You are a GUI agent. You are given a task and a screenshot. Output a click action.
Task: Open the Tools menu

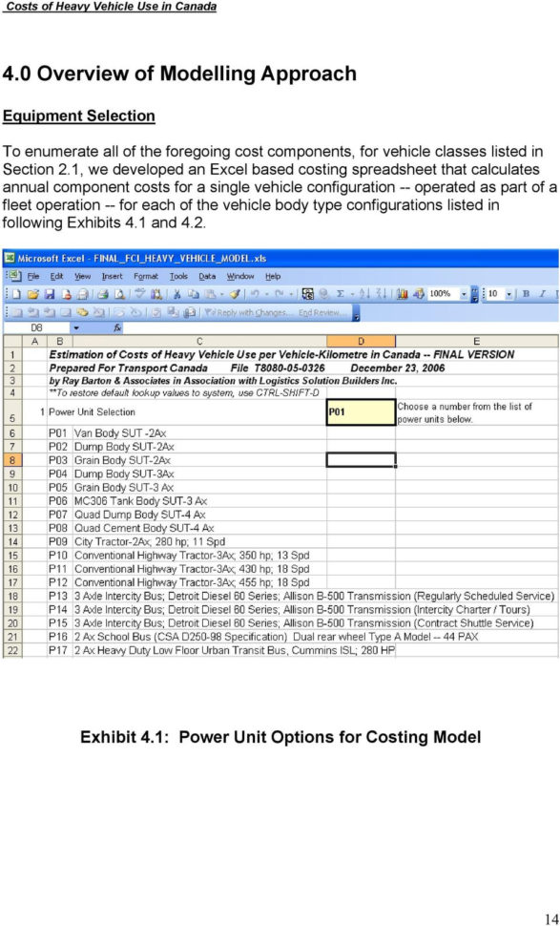[x=178, y=276]
